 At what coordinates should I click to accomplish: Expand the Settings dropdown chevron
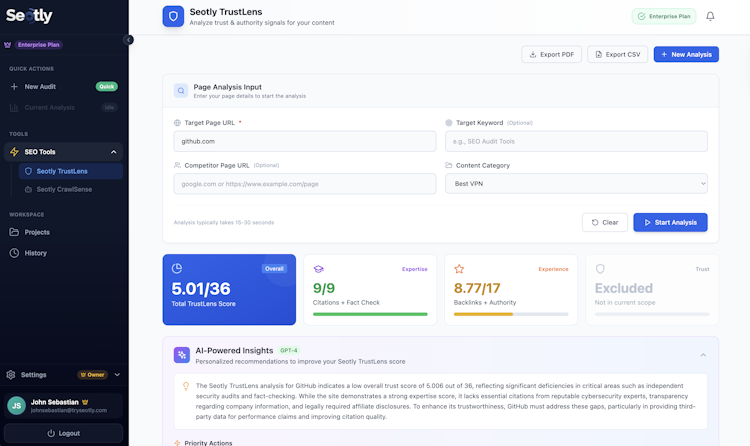(117, 375)
